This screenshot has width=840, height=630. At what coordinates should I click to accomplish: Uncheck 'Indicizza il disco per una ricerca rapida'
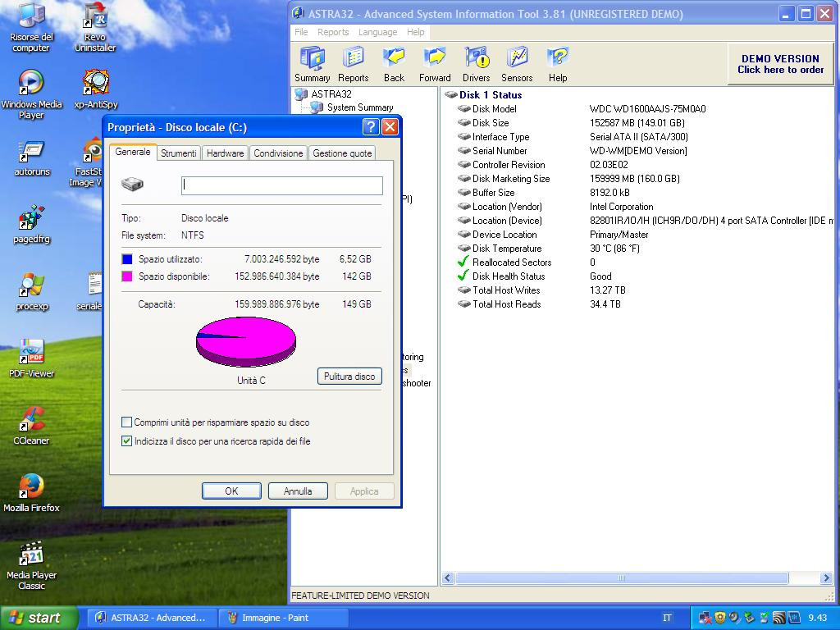[127, 441]
